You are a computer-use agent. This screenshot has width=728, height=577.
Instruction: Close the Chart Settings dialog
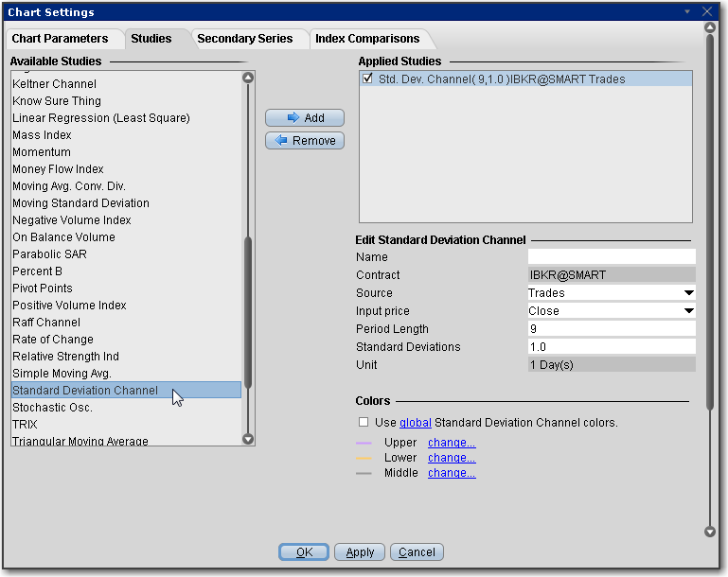point(706,12)
